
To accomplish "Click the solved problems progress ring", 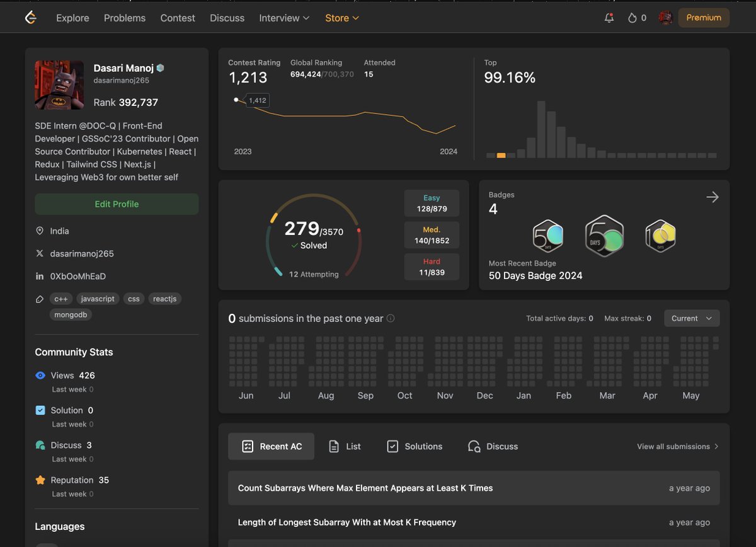I will 314,235.
